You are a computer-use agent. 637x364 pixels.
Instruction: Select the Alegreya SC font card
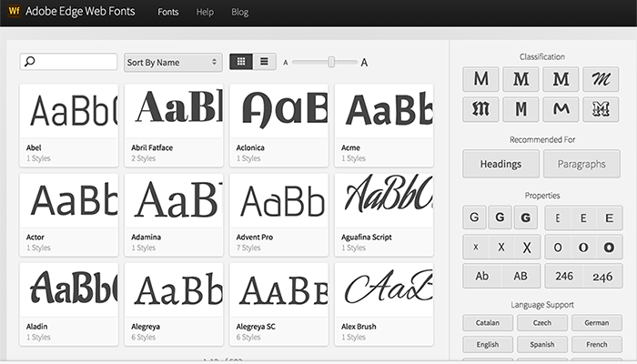278,304
